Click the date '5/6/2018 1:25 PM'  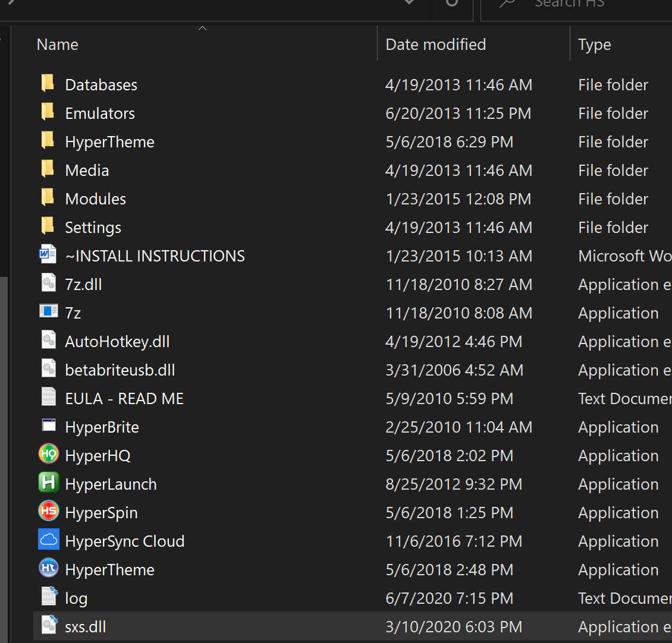click(x=450, y=513)
